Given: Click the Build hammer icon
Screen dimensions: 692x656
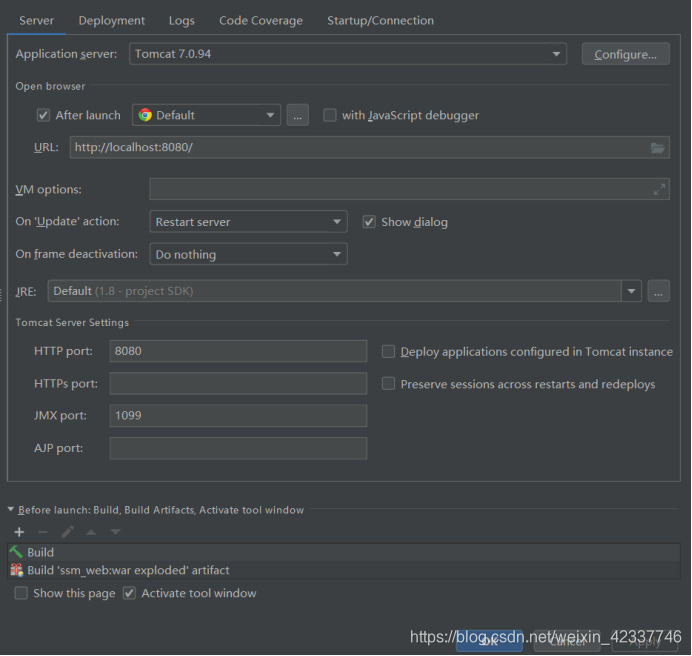Looking at the screenshot, I should [x=16, y=552].
